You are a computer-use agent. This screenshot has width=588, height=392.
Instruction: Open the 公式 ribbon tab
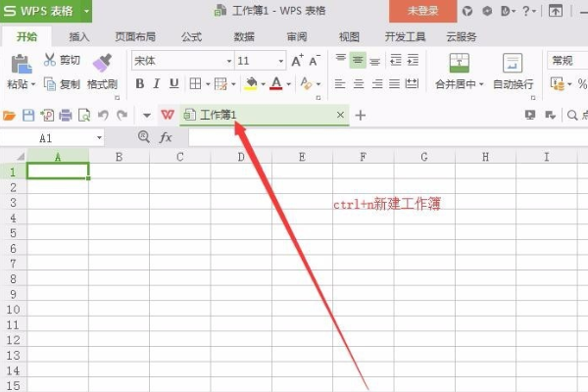pos(191,37)
